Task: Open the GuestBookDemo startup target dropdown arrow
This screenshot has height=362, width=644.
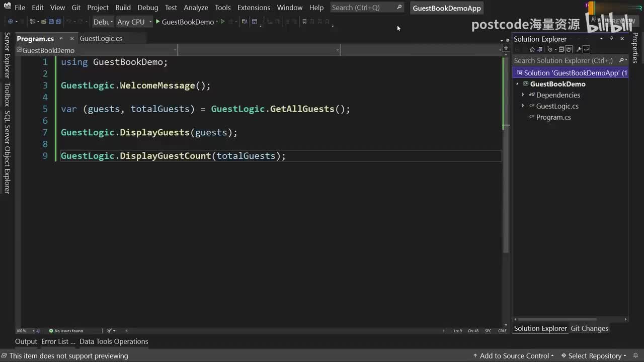Action: (217, 22)
